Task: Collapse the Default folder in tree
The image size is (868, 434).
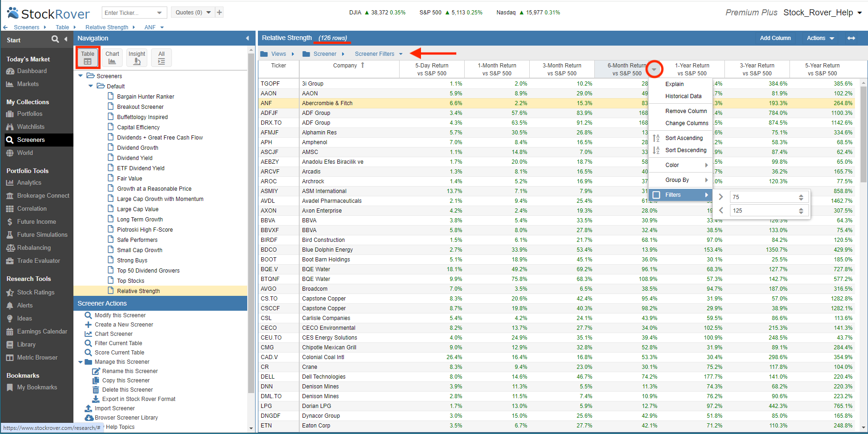Action: coord(91,86)
